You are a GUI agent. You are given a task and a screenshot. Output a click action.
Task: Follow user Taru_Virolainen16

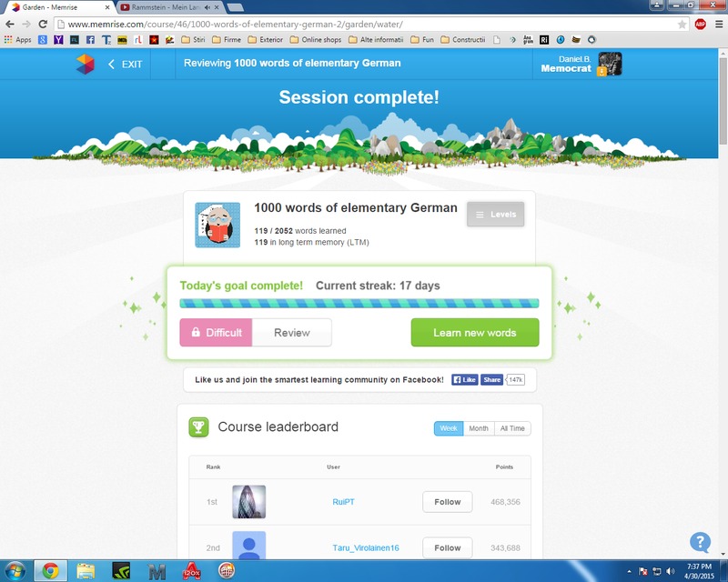pos(448,547)
